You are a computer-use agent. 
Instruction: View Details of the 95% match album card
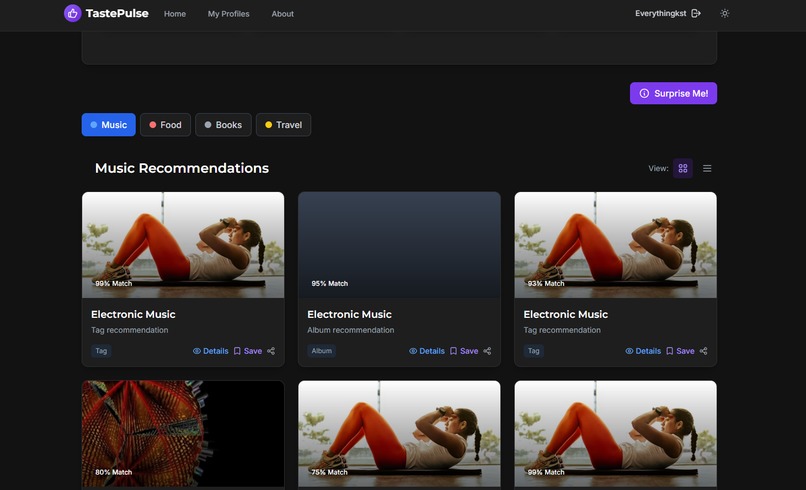(x=427, y=351)
